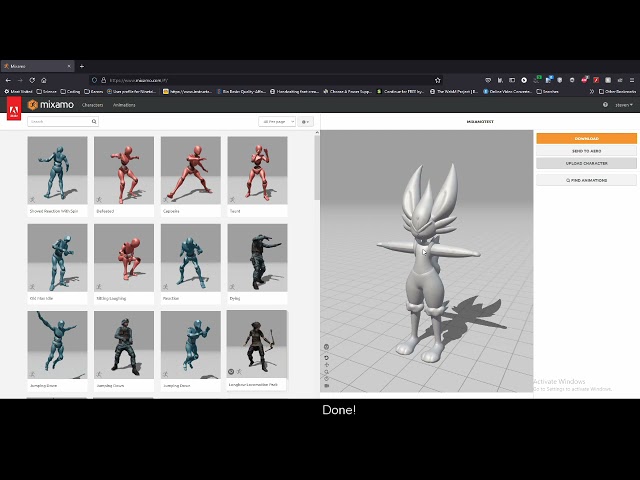Click the 'Capoeira' label text

[171, 211]
